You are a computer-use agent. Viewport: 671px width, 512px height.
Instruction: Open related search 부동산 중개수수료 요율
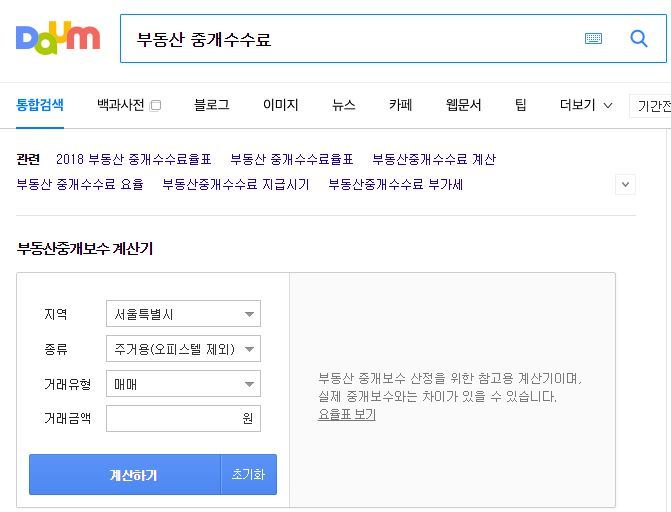pos(80,185)
